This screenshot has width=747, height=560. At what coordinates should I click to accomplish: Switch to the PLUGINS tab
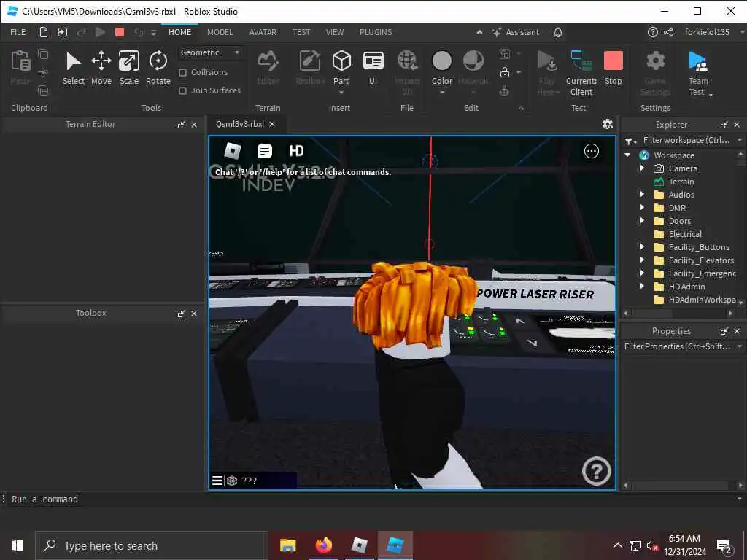coord(376,32)
